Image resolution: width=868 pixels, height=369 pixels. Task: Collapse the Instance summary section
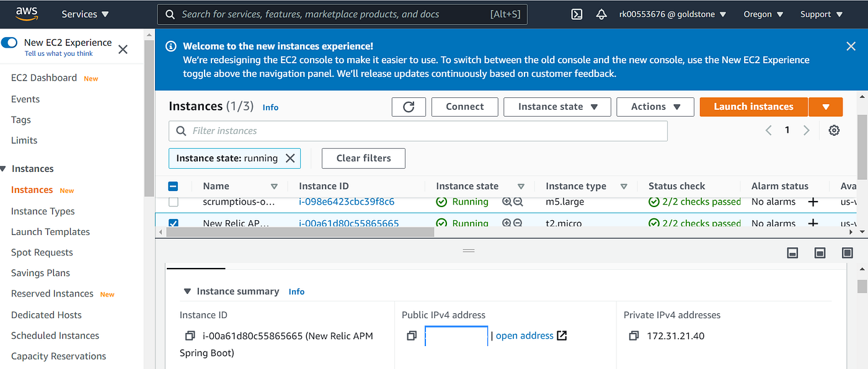(x=187, y=291)
